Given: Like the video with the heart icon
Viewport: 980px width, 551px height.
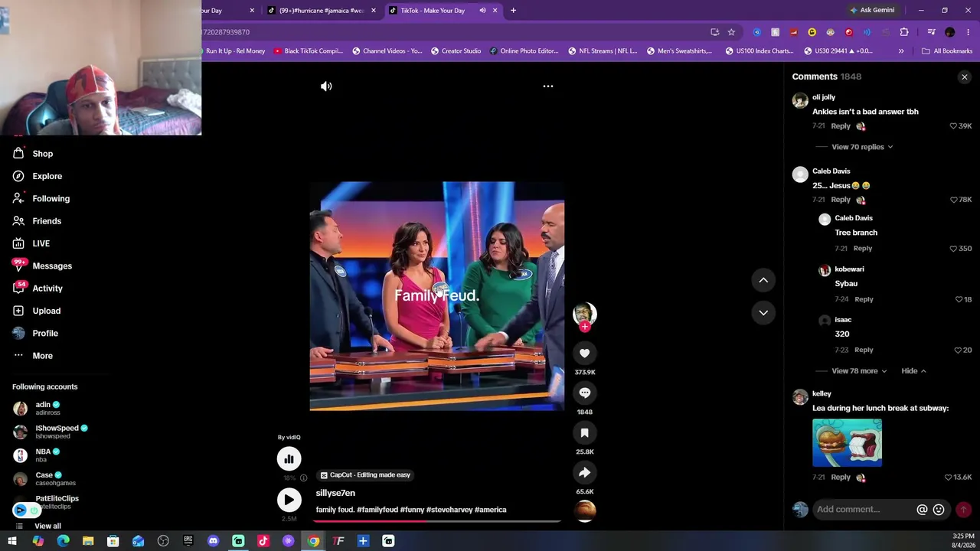Looking at the screenshot, I should click(x=585, y=353).
